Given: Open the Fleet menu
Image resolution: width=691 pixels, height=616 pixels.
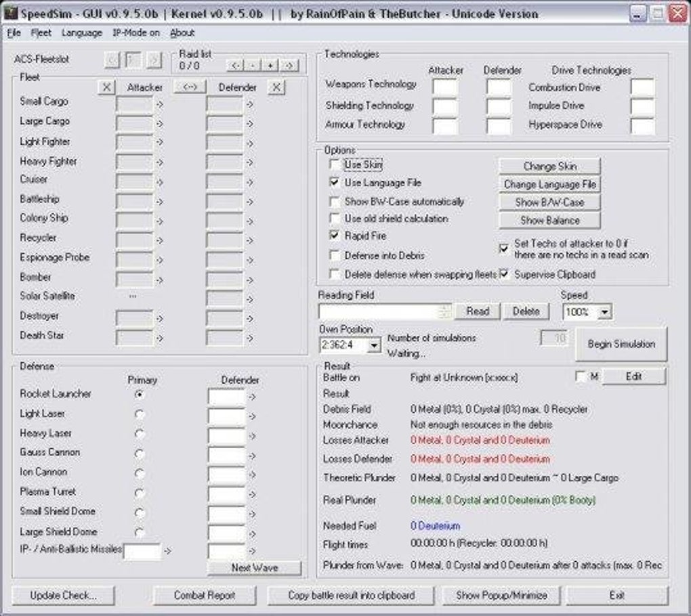Looking at the screenshot, I should [x=41, y=32].
